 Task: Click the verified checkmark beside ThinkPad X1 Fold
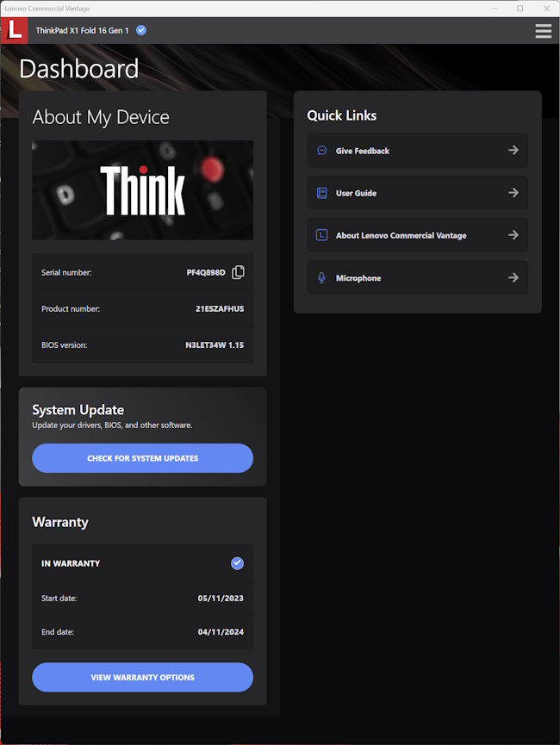(141, 30)
